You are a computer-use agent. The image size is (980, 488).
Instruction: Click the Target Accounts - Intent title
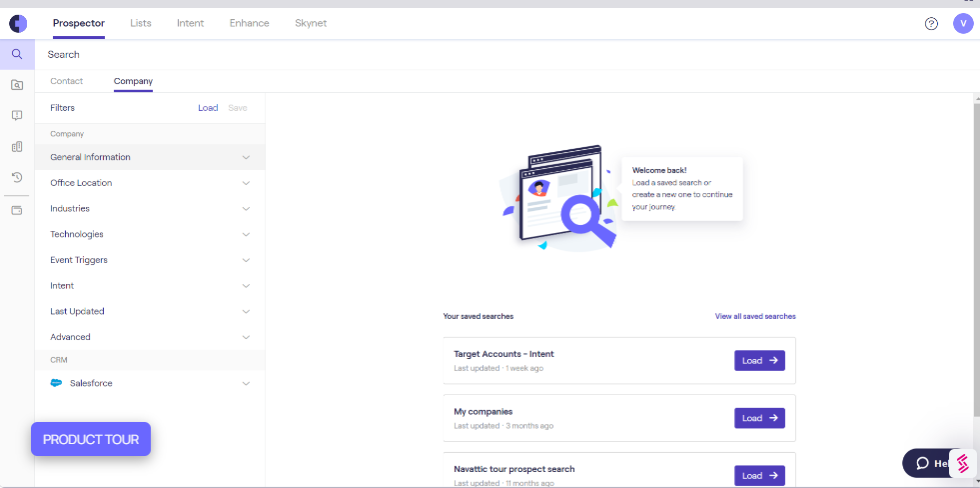click(x=503, y=354)
